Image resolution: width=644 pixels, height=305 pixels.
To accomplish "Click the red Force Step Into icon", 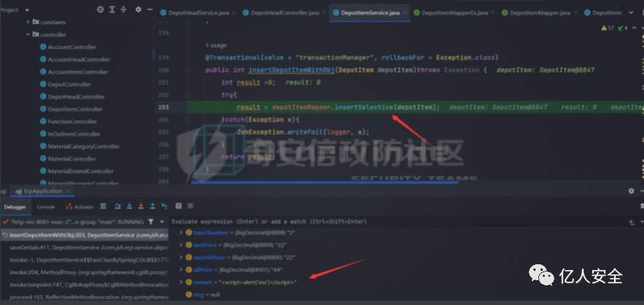I will [141, 207].
